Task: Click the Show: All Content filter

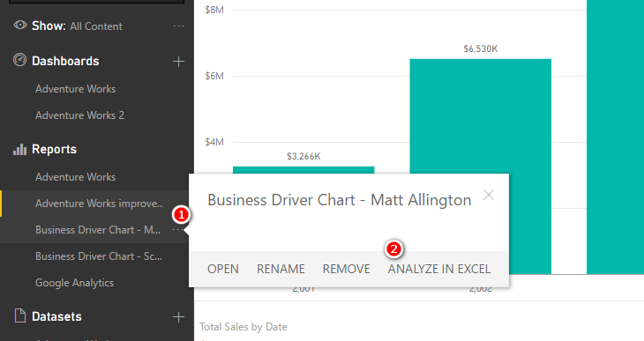Action: tap(78, 26)
